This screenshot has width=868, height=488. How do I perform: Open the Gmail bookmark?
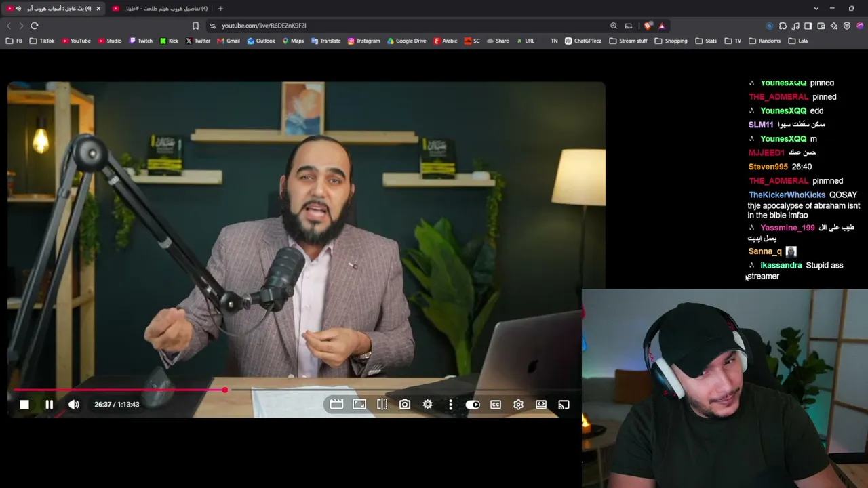(229, 41)
